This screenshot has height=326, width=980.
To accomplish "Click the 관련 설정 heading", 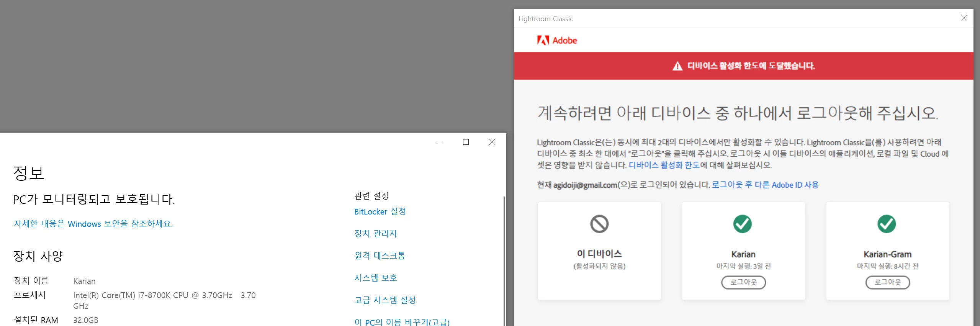I will (x=371, y=196).
